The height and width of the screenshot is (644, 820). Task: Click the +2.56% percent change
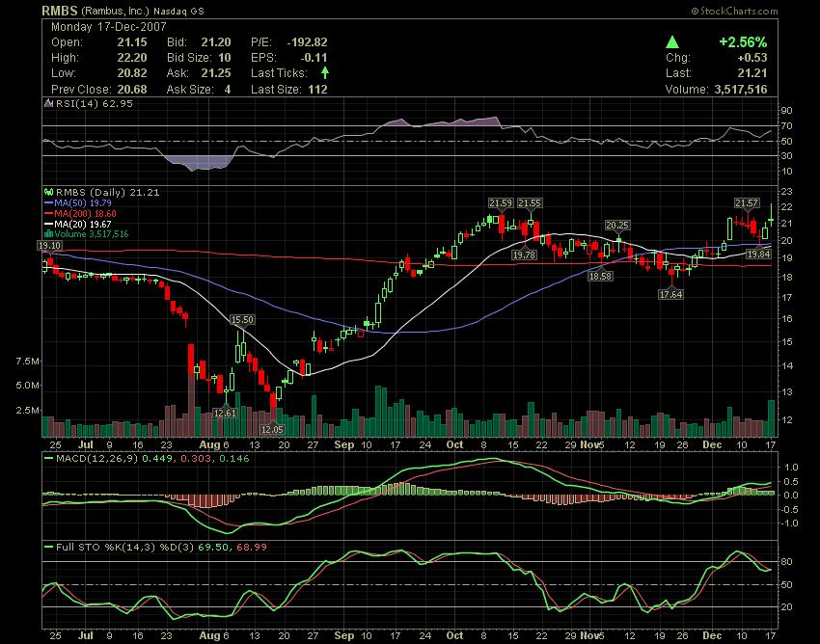pos(743,42)
